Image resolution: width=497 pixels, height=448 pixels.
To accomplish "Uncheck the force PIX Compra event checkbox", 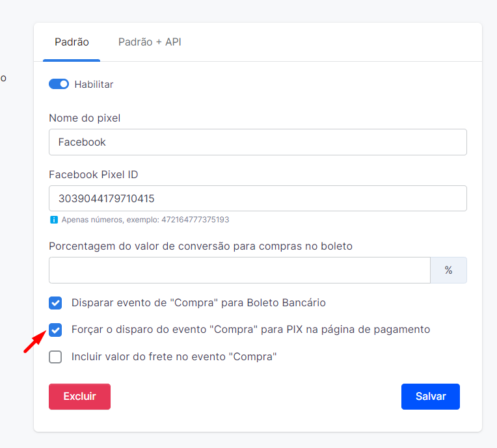I will [x=55, y=330].
